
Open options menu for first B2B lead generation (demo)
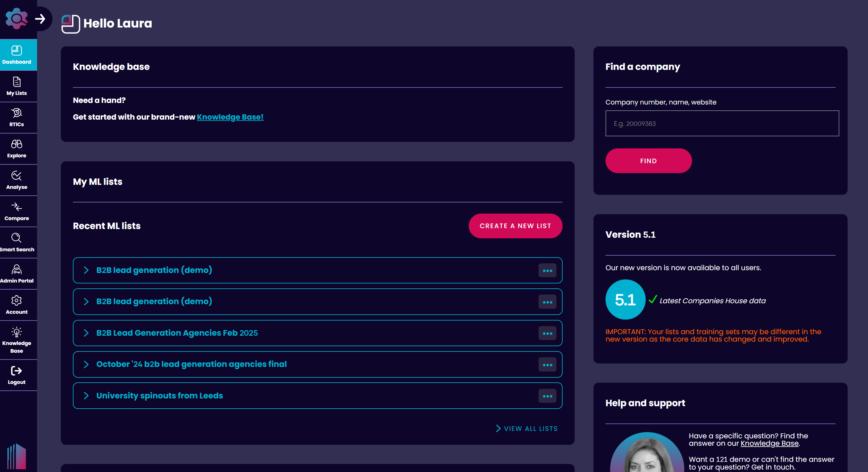click(x=547, y=270)
